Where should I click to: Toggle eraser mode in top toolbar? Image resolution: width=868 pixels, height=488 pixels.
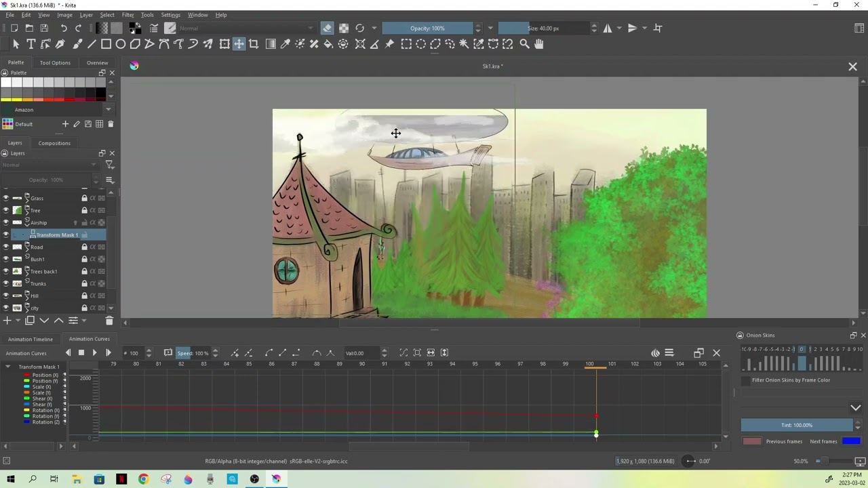pyautogui.click(x=327, y=28)
